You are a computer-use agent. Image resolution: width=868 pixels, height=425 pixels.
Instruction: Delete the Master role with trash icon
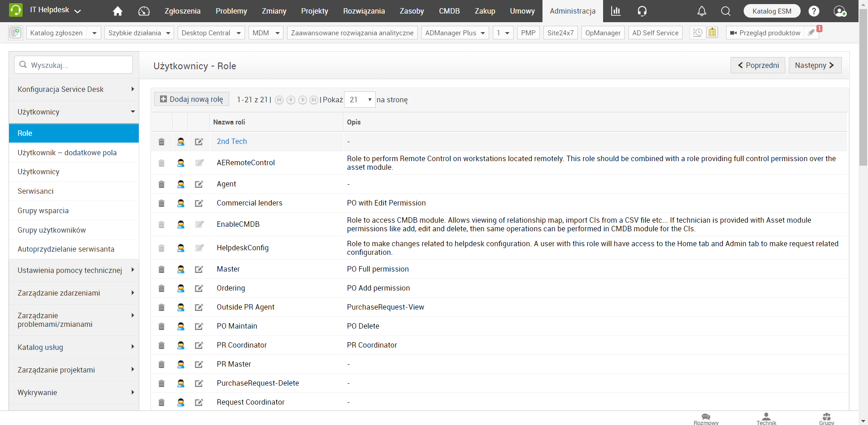161,270
